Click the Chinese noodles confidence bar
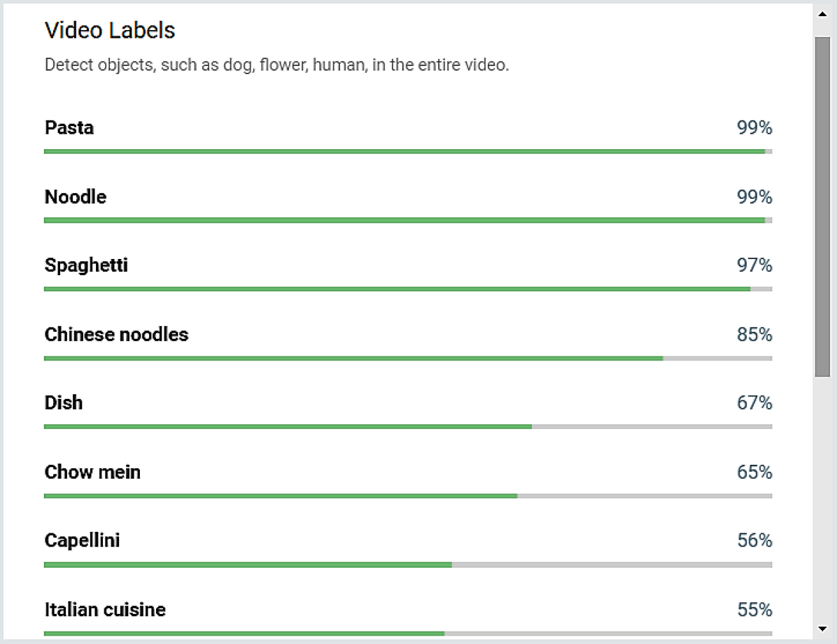This screenshot has width=837, height=644. click(408, 358)
